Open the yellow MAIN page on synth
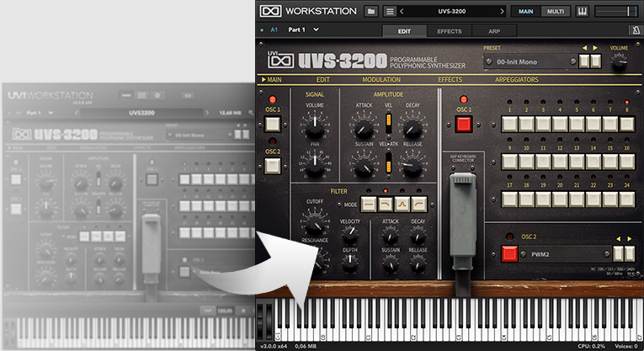 click(271, 80)
